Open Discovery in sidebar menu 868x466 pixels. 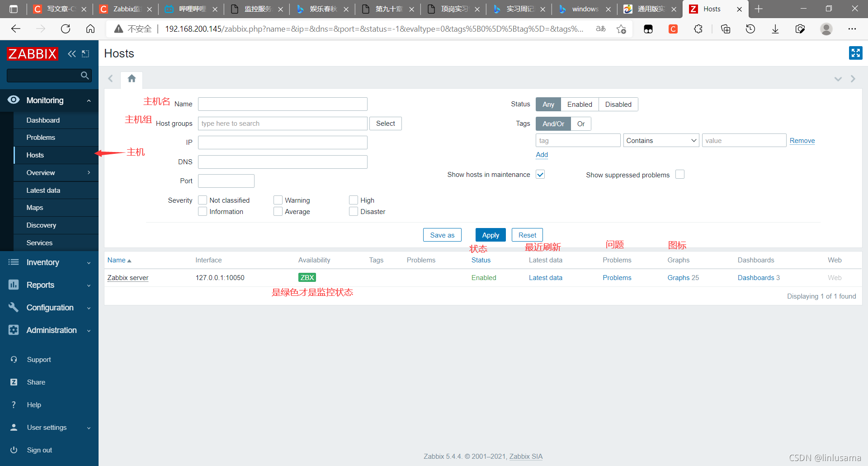[56, 225]
